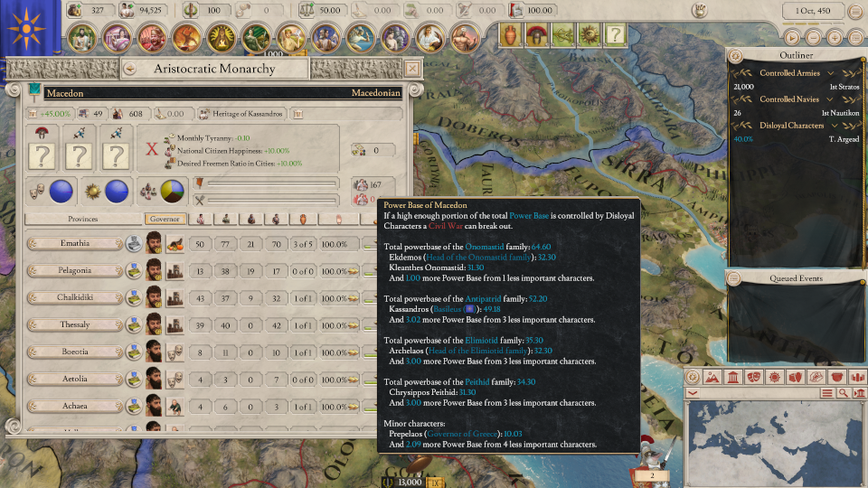Decrease game speed with the minus button
868x488 pixels.
[813, 38]
